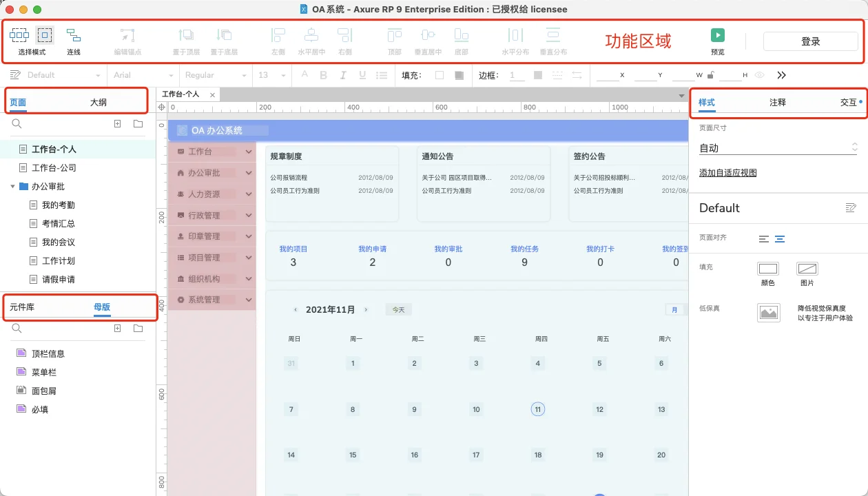Toggle the W/H aspect ratio lock

(x=711, y=75)
